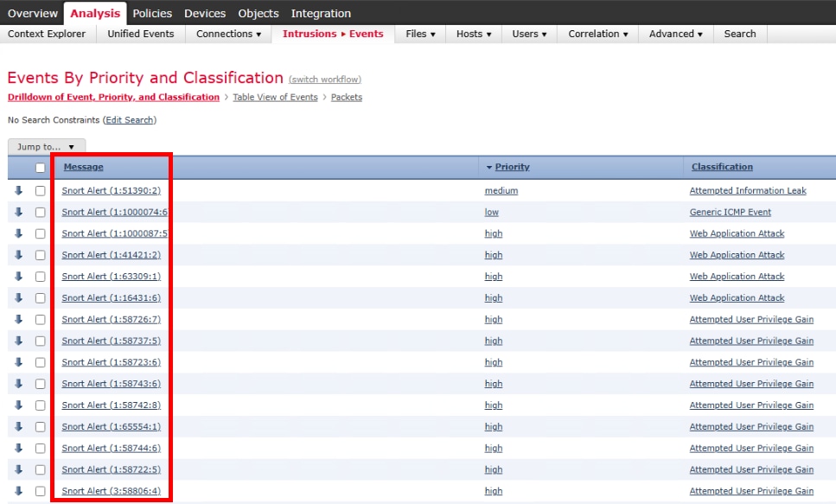Switch to the Overview tab
The height and width of the screenshot is (504, 836).
coord(33,13)
